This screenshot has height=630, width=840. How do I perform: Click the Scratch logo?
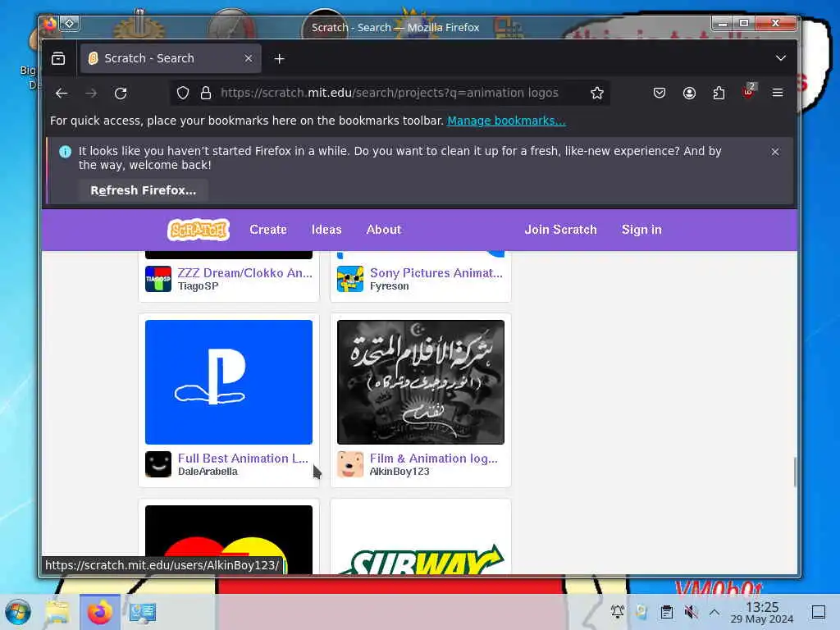coord(199,230)
